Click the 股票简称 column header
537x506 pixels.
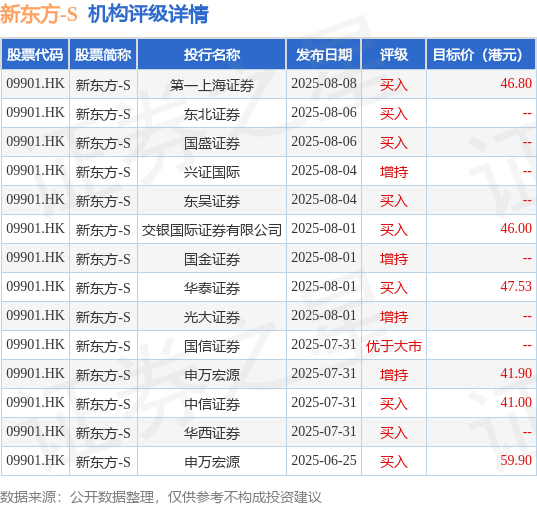[103, 54]
